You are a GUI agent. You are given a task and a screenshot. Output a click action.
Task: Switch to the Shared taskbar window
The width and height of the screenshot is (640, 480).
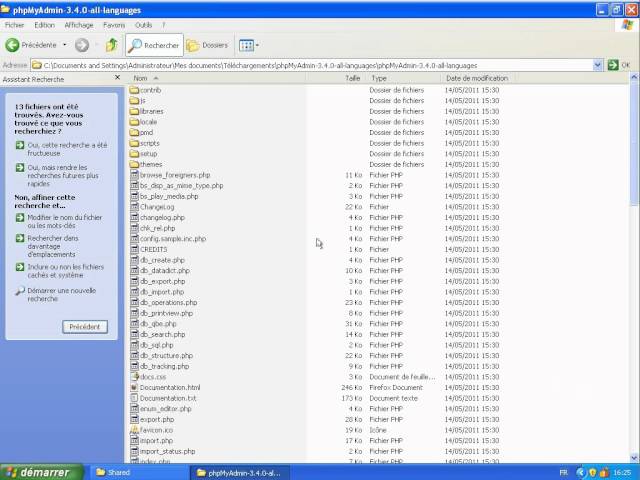coord(138,472)
